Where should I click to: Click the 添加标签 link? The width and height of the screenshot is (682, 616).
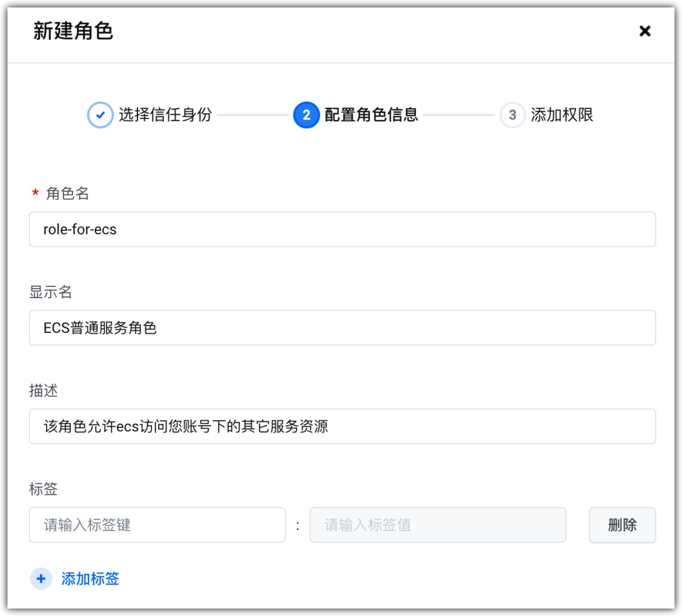coord(90,579)
